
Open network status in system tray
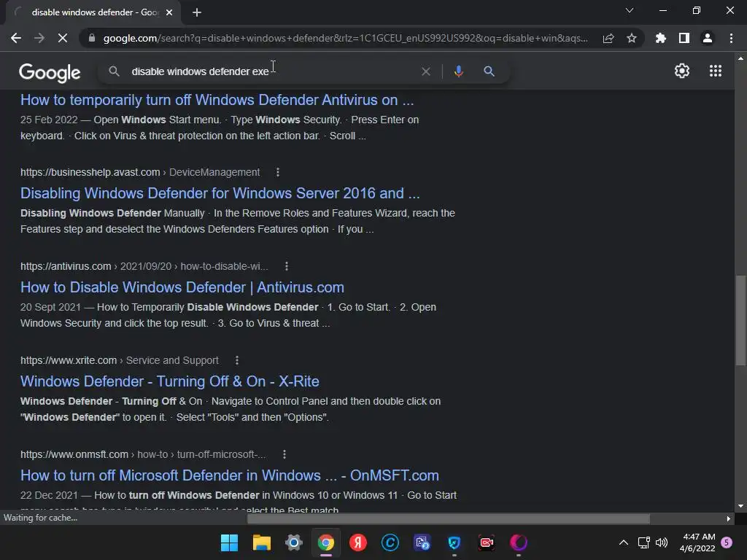643,542
